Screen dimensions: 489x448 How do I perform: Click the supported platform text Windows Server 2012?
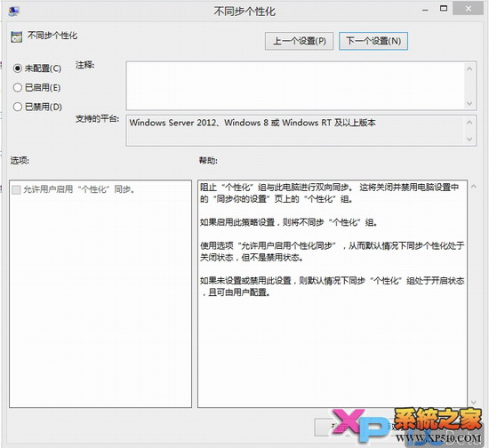tap(172, 123)
